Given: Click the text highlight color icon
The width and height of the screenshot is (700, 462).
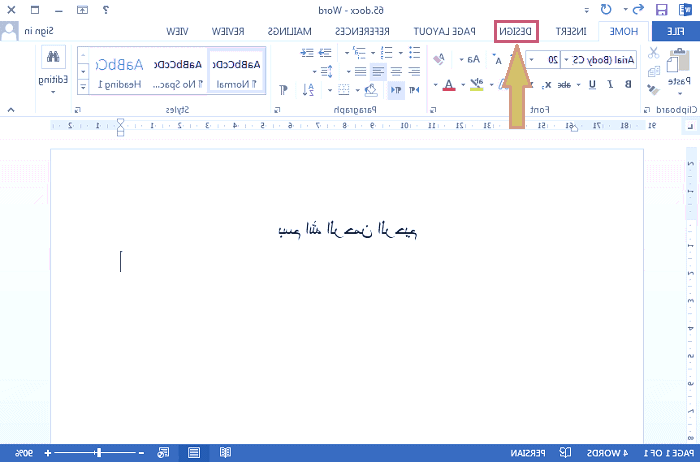Looking at the screenshot, I should [477, 84].
